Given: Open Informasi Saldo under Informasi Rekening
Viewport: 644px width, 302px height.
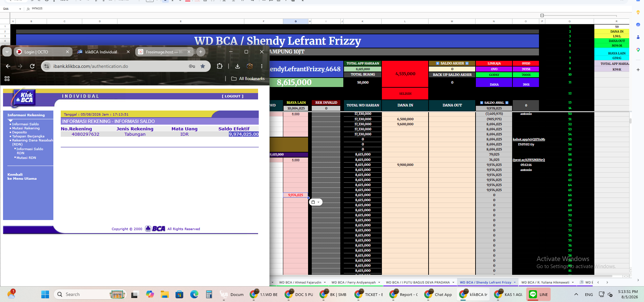Looking at the screenshot, I should click(x=26, y=124).
